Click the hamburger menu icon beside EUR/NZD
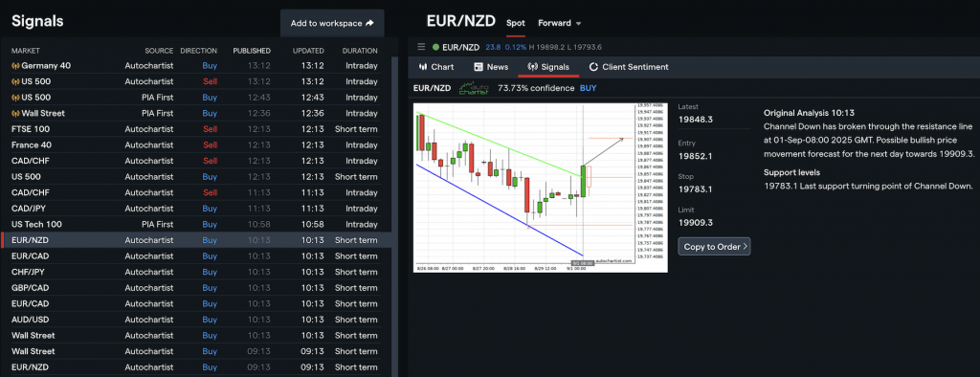 coord(421,47)
